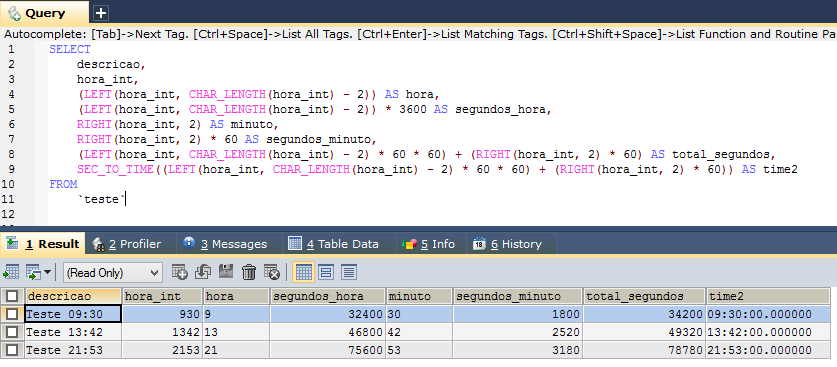The height and width of the screenshot is (367, 837).
Task: Place cursor after `teste` on line 11
Action: (125, 200)
